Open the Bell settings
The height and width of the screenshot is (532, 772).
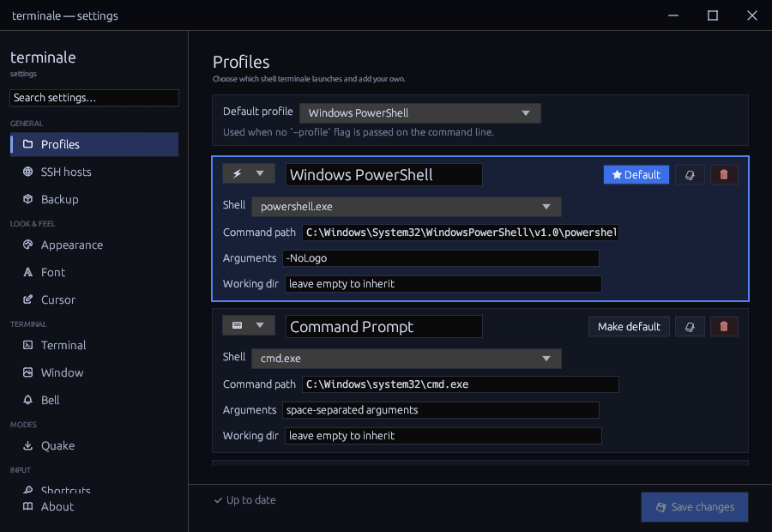click(x=94, y=401)
